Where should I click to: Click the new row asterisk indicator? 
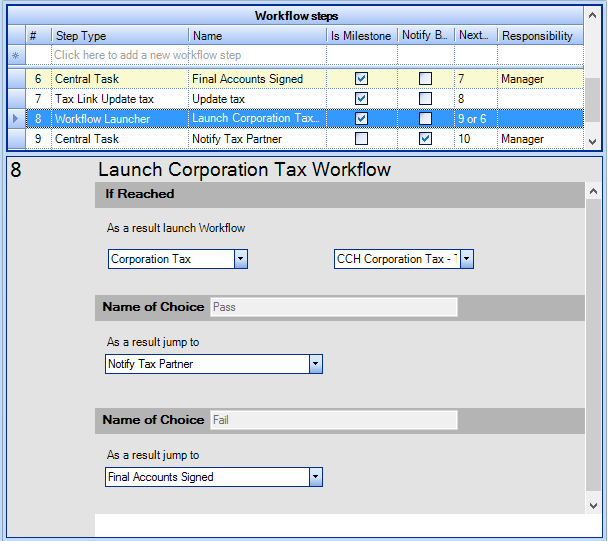pyautogui.click(x=16, y=55)
